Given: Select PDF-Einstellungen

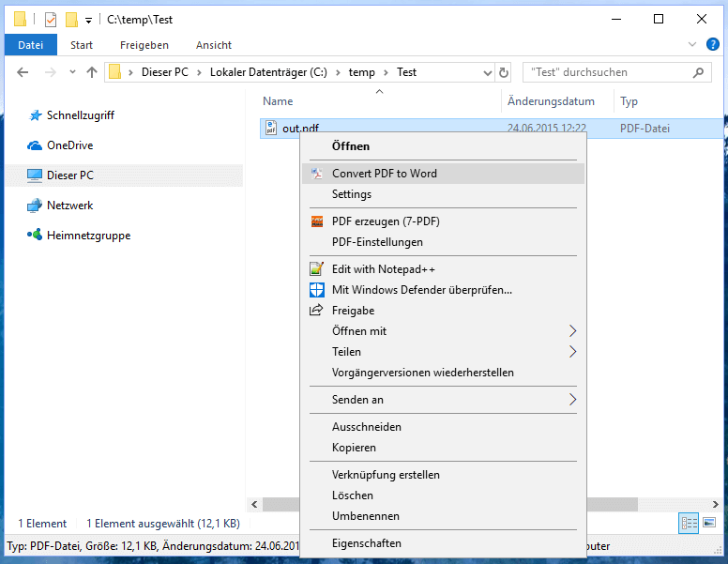Looking at the screenshot, I should point(443,242).
